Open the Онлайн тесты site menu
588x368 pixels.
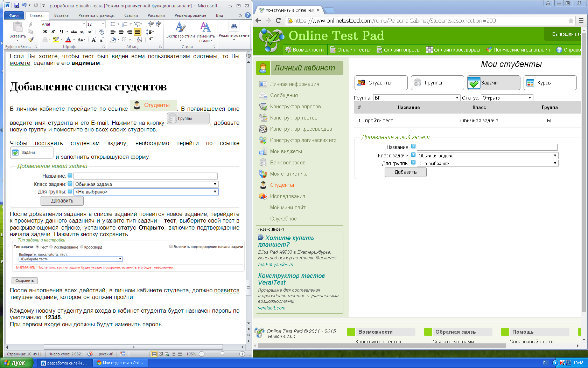(350, 50)
